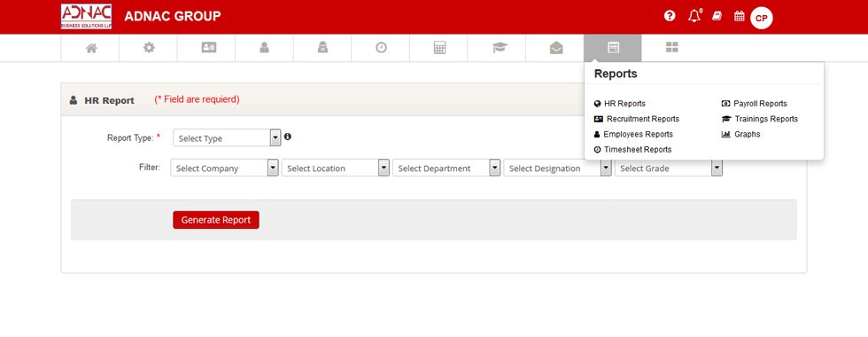Click the active Reports nav tab
The height and width of the screenshot is (337, 868).
point(613,48)
